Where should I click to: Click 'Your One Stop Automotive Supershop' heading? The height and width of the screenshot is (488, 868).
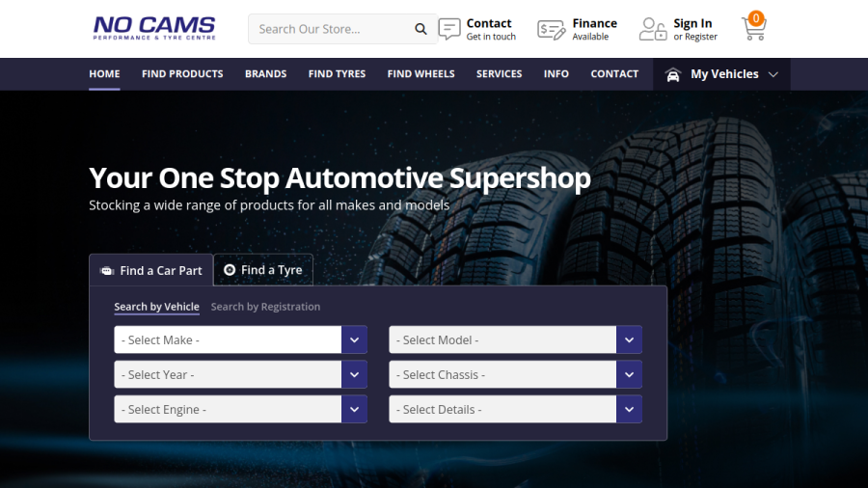pyautogui.click(x=339, y=178)
